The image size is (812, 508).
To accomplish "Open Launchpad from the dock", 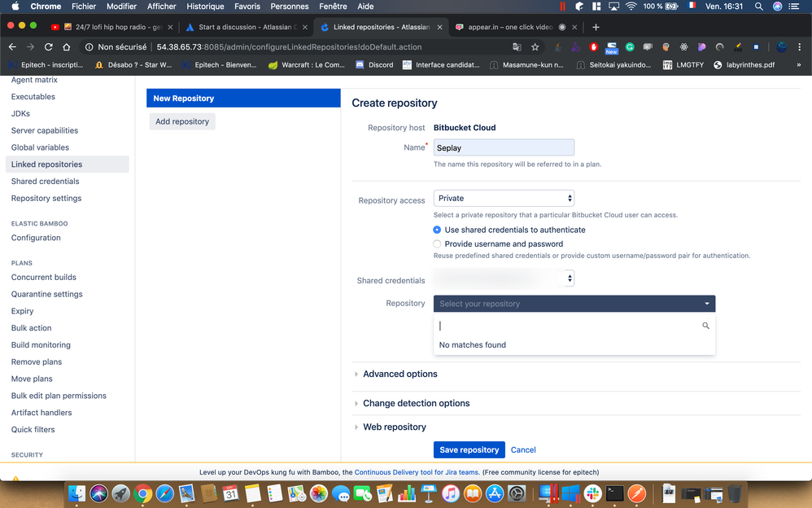I will coord(121,493).
